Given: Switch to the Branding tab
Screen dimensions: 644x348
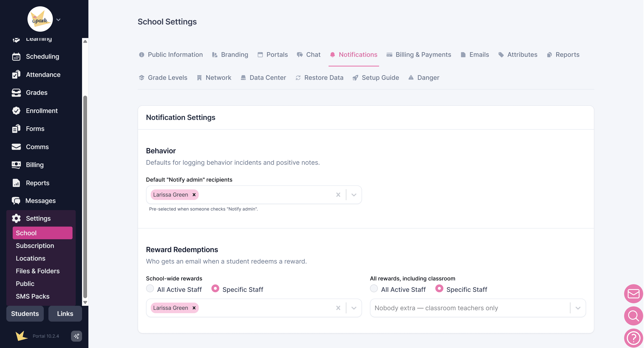Looking at the screenshot, I should (x=230, y=55).
